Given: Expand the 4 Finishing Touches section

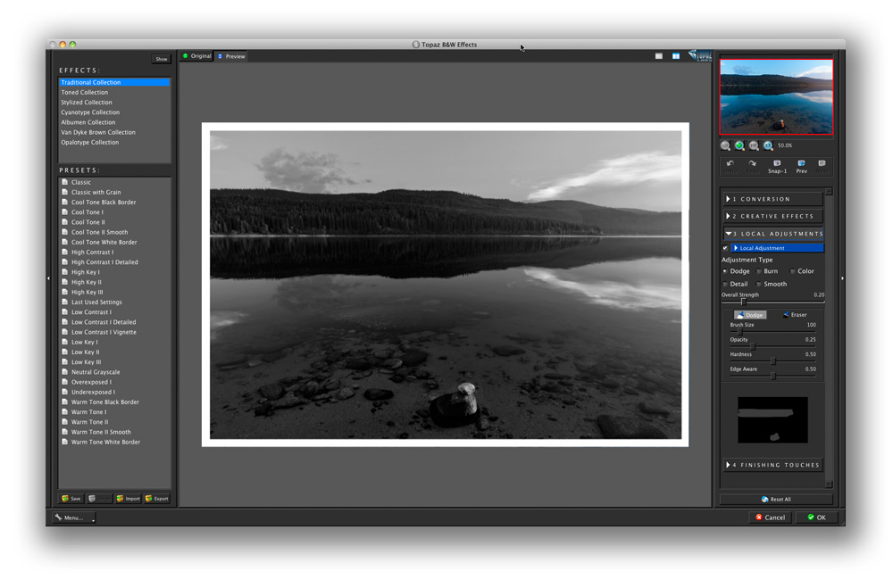Looking at the screenshot, I should click(772, 465).
